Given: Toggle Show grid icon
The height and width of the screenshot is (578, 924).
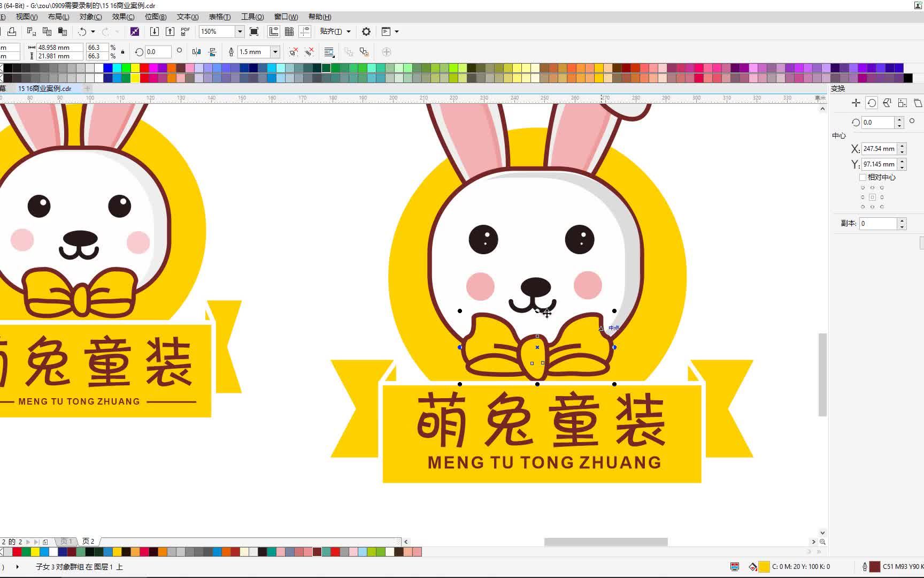Looking at the screenshot, I should click(289, 32).
